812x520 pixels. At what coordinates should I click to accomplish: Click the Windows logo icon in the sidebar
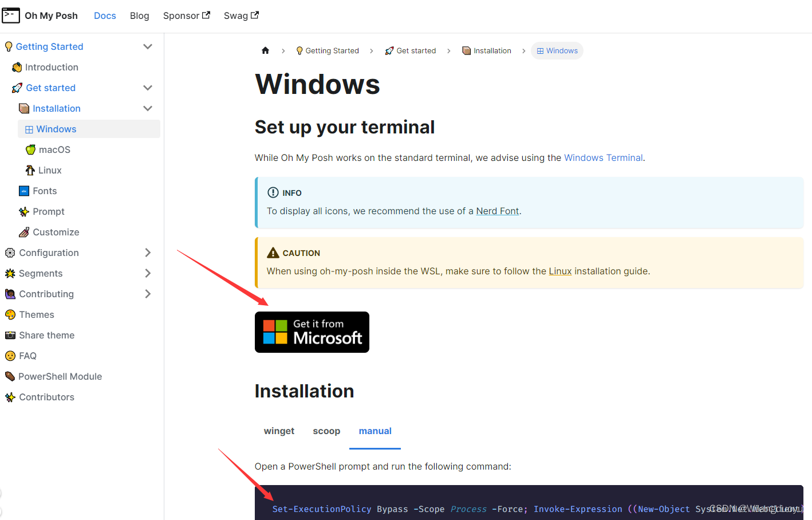point(29,129)
